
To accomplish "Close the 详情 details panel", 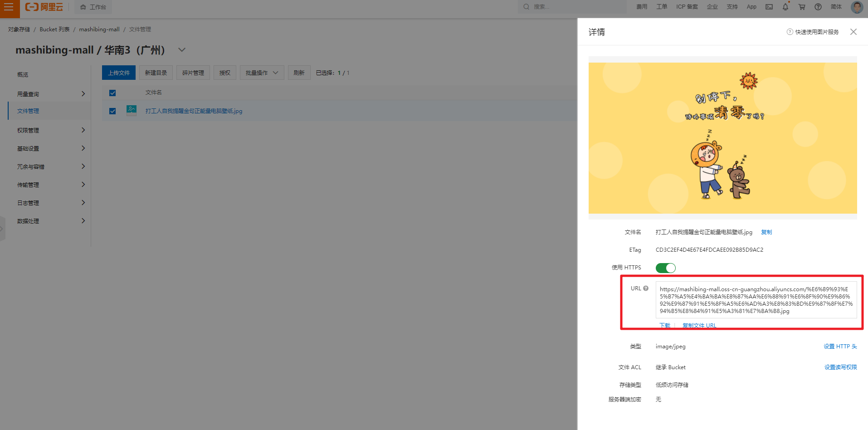I will pos(853,32).
